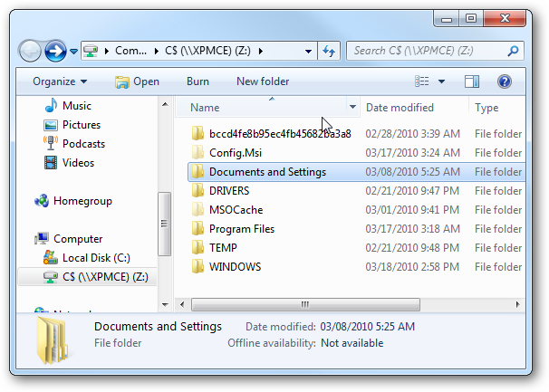Click the Pictures library icon

pyautogui.click(x=51, y=125)
